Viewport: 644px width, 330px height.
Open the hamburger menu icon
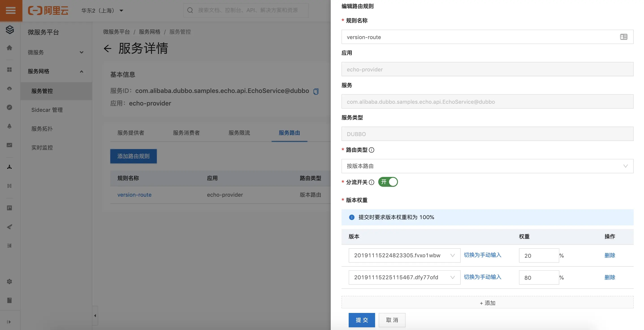pyautogui.click(x=11, y=11)
